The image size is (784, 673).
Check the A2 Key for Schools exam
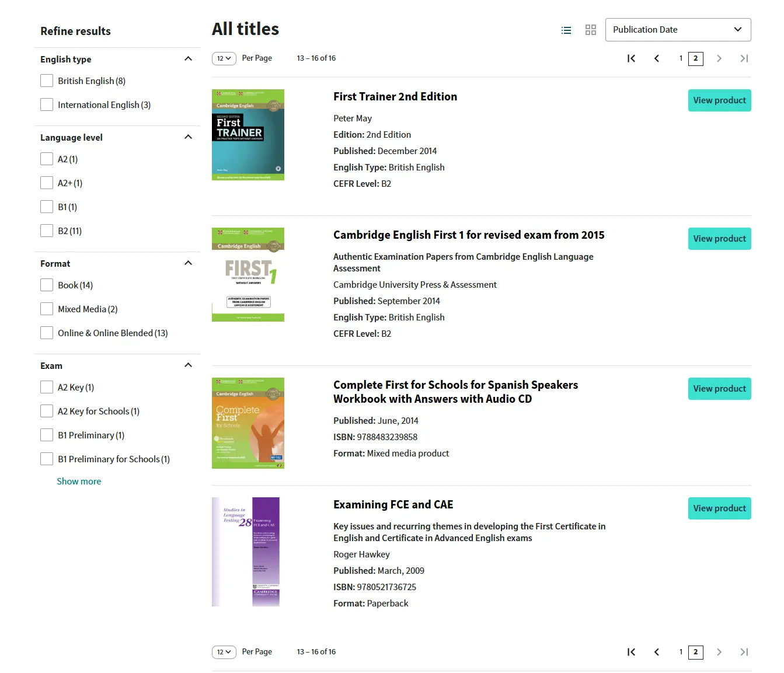coord(47,412)
